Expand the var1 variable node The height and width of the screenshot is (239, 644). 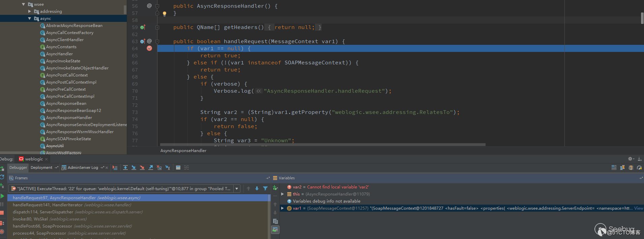[283, 208]
